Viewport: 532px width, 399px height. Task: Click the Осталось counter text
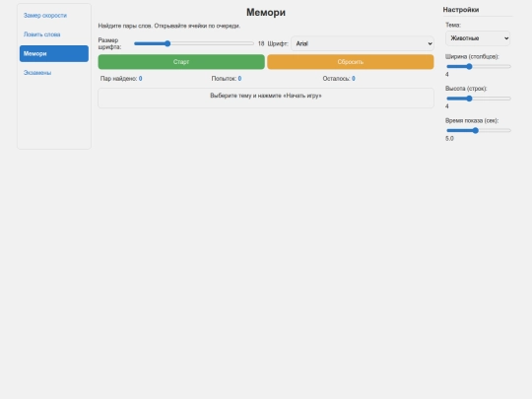pyautogui.click(x=339, y=79)
